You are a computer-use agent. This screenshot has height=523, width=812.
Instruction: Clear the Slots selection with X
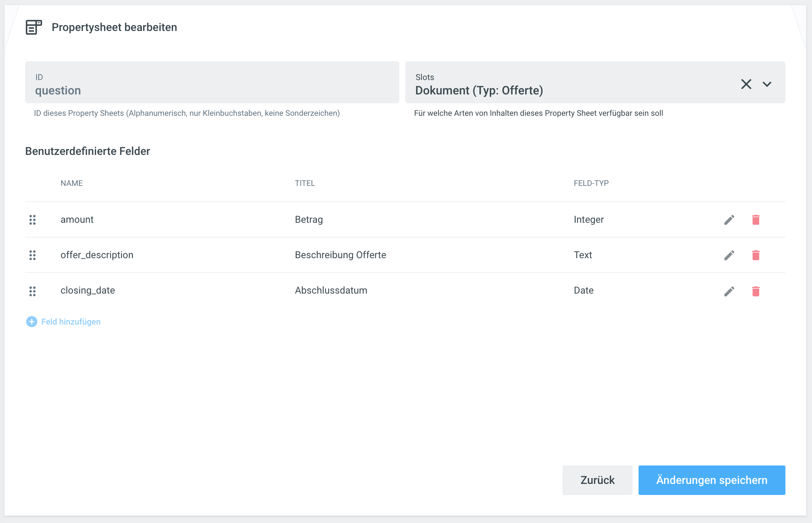746,84
